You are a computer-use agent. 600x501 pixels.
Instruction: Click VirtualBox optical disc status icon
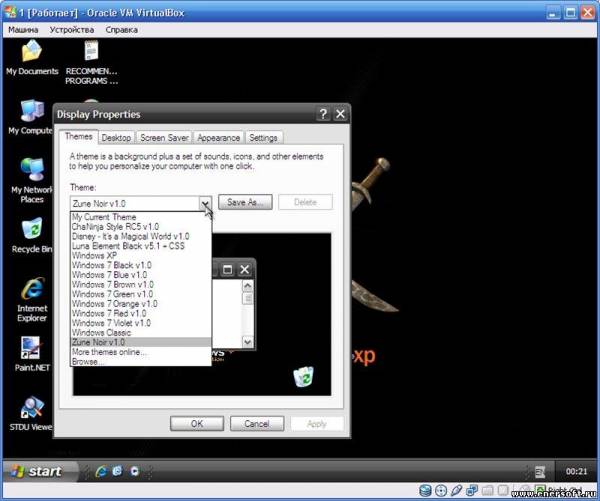441,491
